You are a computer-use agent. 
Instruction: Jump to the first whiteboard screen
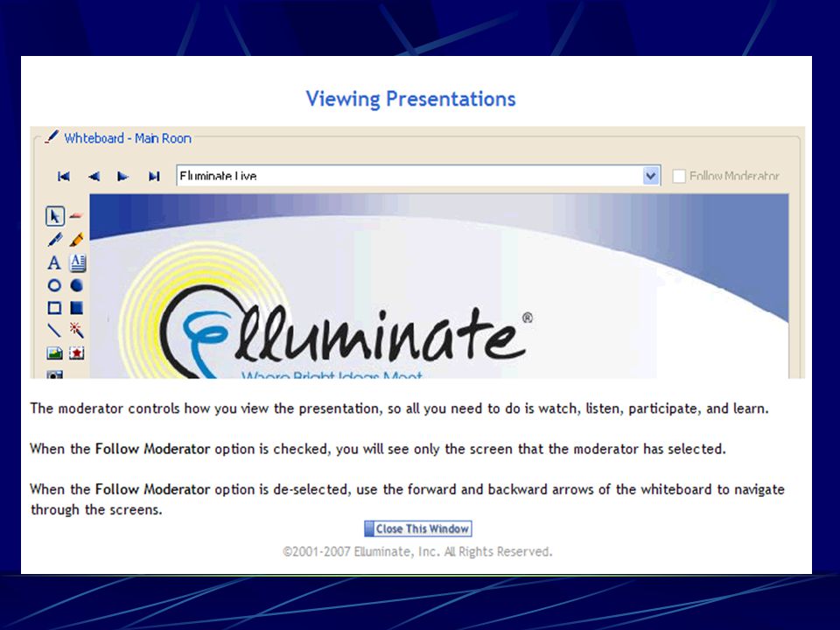pos(64,176)
